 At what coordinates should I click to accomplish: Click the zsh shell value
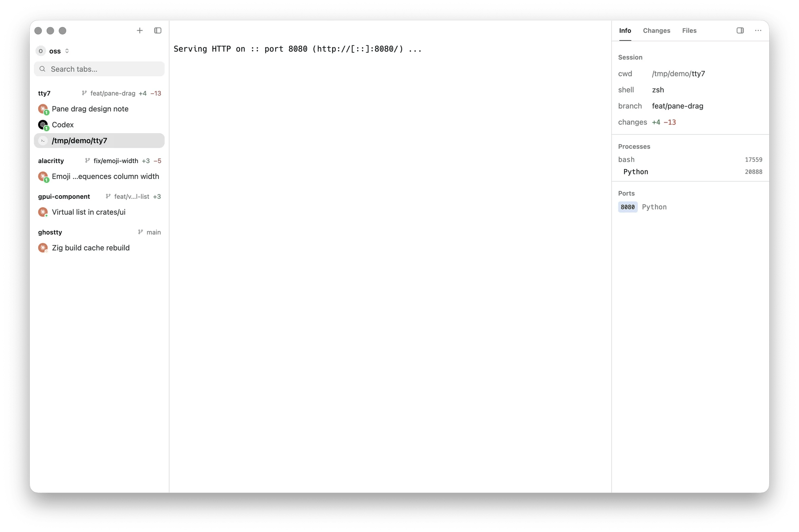click(658, 90)
